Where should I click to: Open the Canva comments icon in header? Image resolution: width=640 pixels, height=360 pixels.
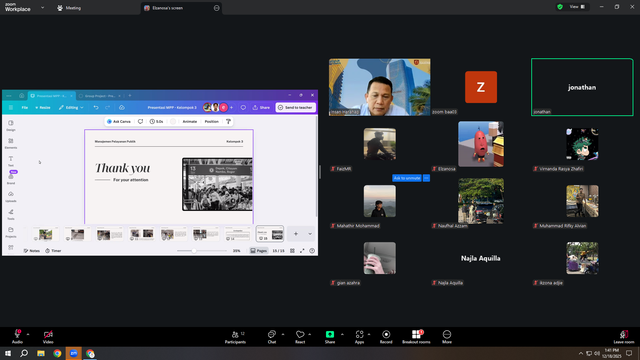(243, 107)
